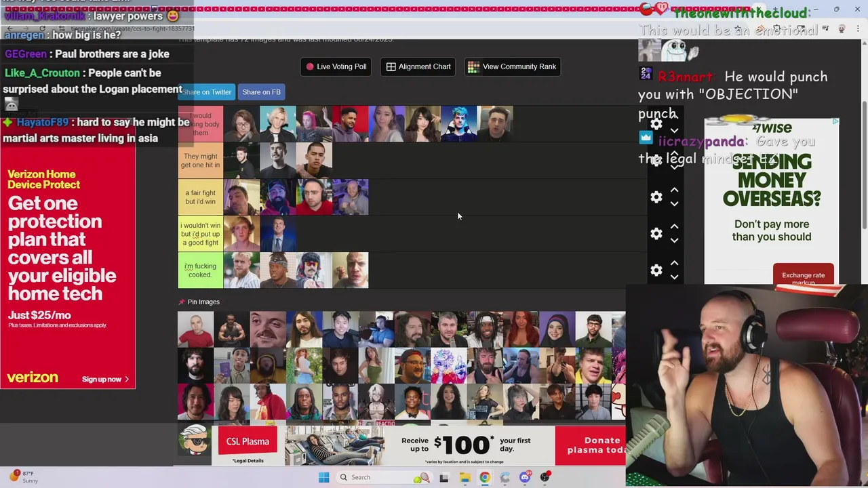Viewport: 868px width, 488px height.
Task: Select the first image in the 'i'm fucking cooked' tier
Action: click(241, 270)
